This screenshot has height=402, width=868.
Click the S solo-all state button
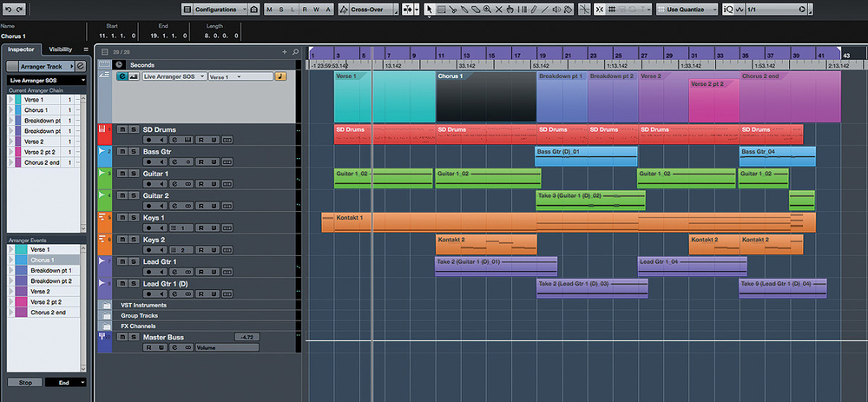click(x=281, y=10)
